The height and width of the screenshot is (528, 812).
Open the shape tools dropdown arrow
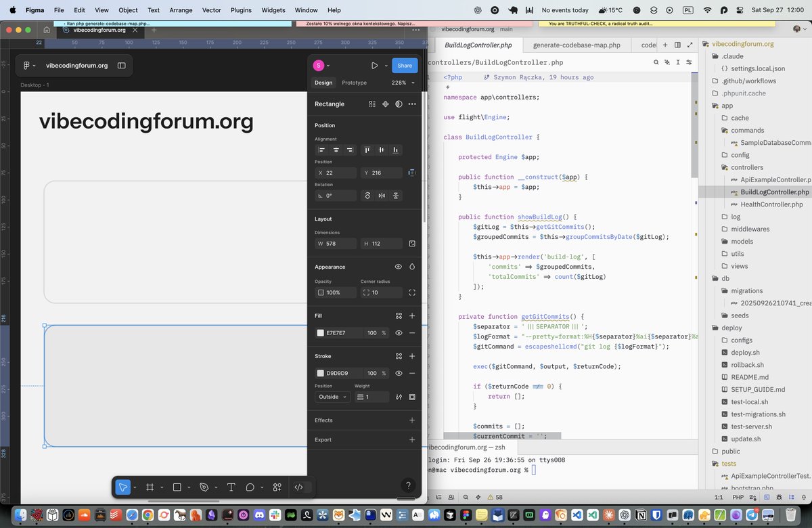[189, 487]
